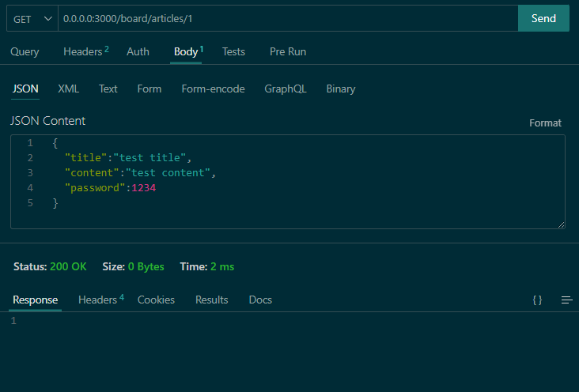Click the "test content" value
Screen dimensions: 579x392
pyautogui.click(x=168, y=173)
